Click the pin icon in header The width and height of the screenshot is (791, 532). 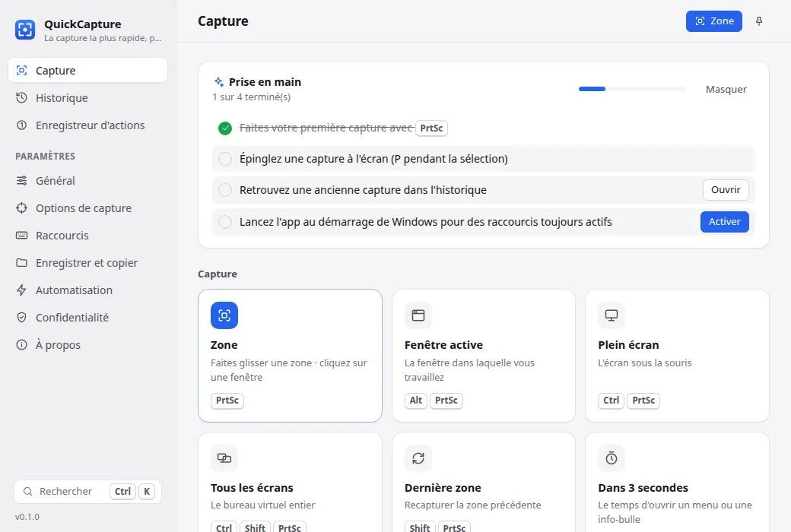click(759, 21)
